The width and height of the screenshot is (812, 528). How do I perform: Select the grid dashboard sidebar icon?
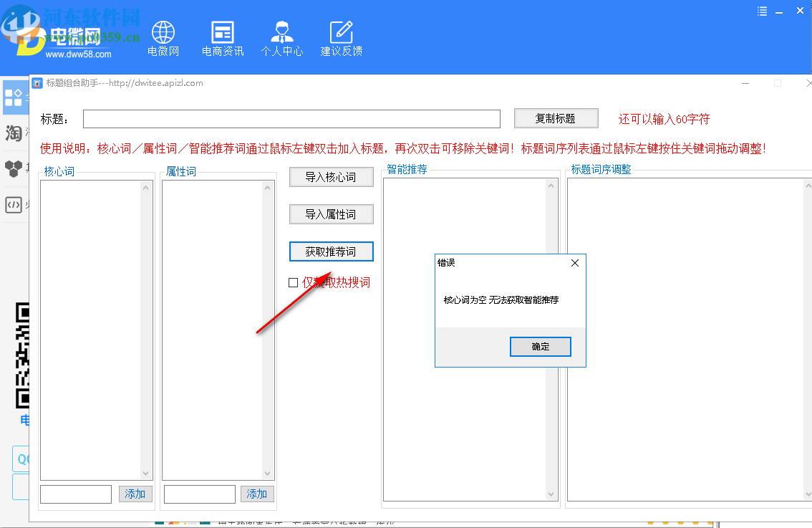(14, 98)
